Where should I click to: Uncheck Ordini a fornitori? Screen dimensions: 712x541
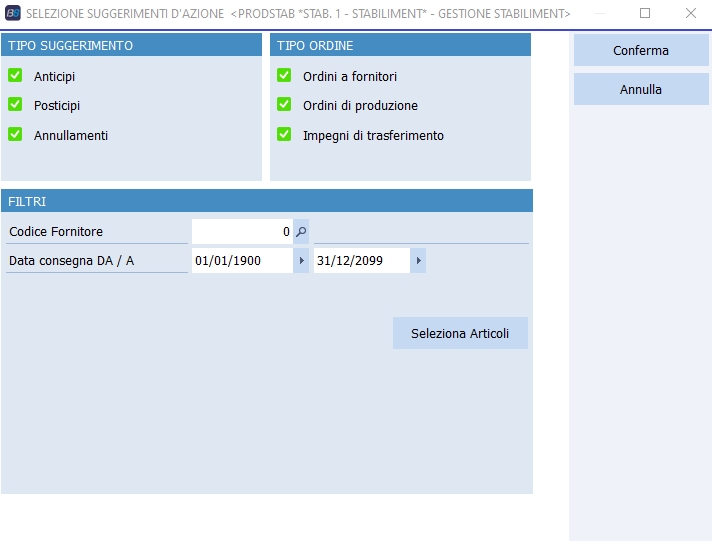click(284, 75)
